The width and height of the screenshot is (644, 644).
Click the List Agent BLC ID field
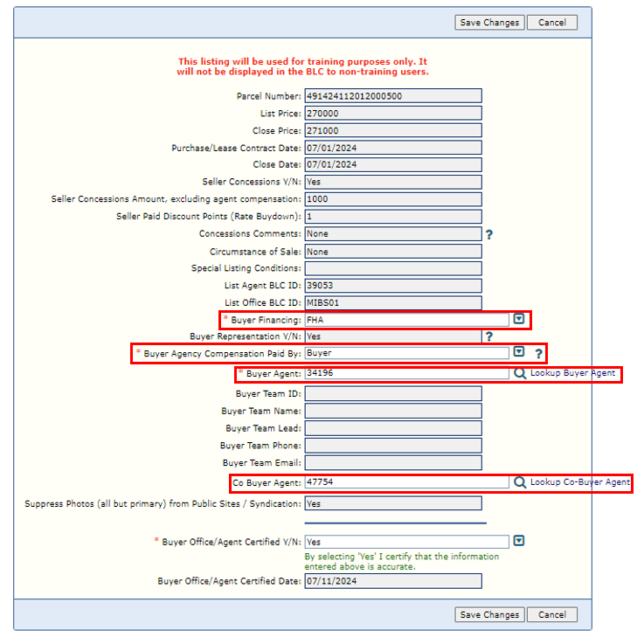click(x=393, y=286)
